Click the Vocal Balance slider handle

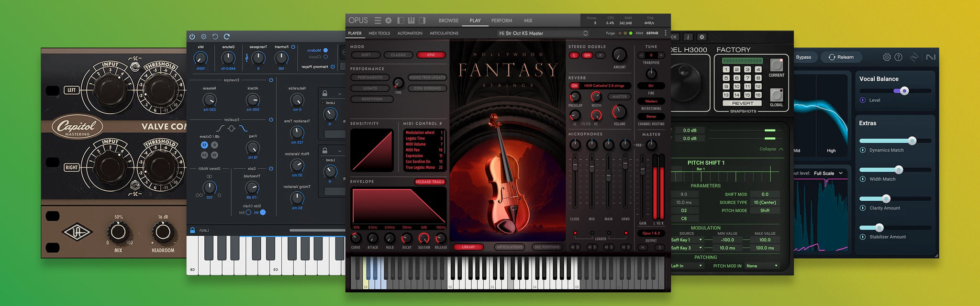904,91
